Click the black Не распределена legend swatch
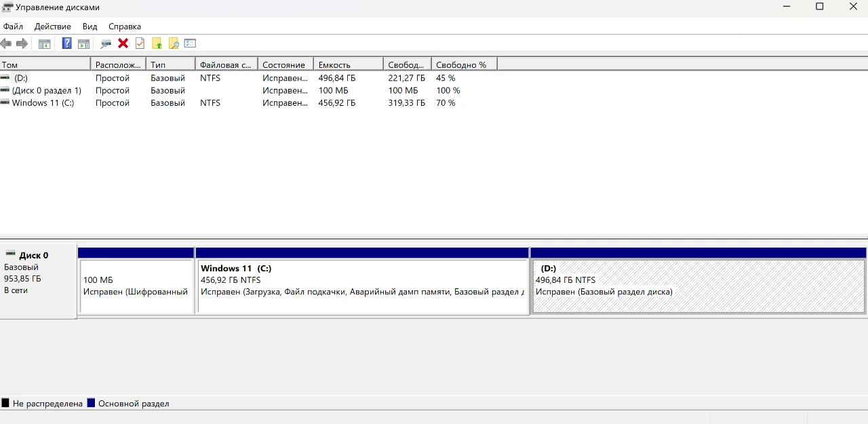The height and width of the screenshot is (424, 868). click(x=5, y=403)
